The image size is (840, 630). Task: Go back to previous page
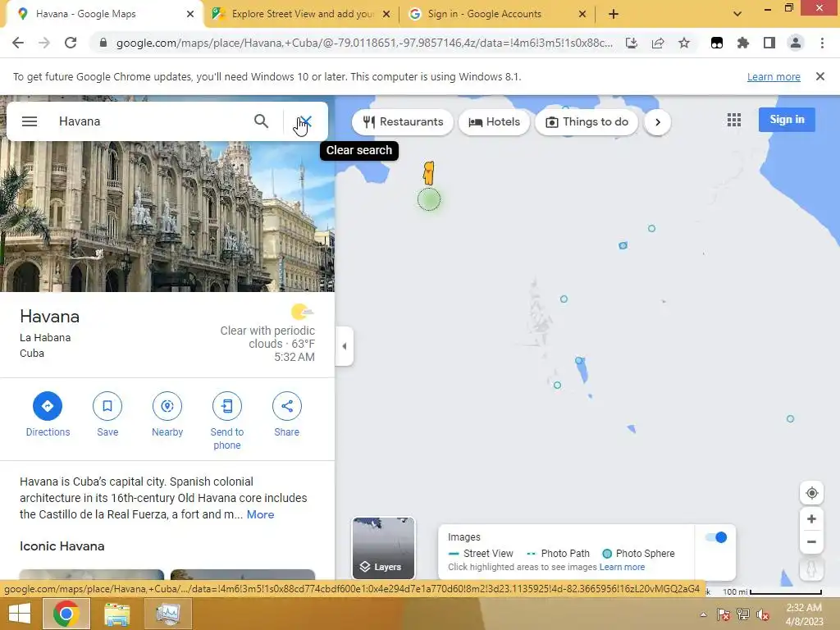pyautogui.click(x=18, y=43)
